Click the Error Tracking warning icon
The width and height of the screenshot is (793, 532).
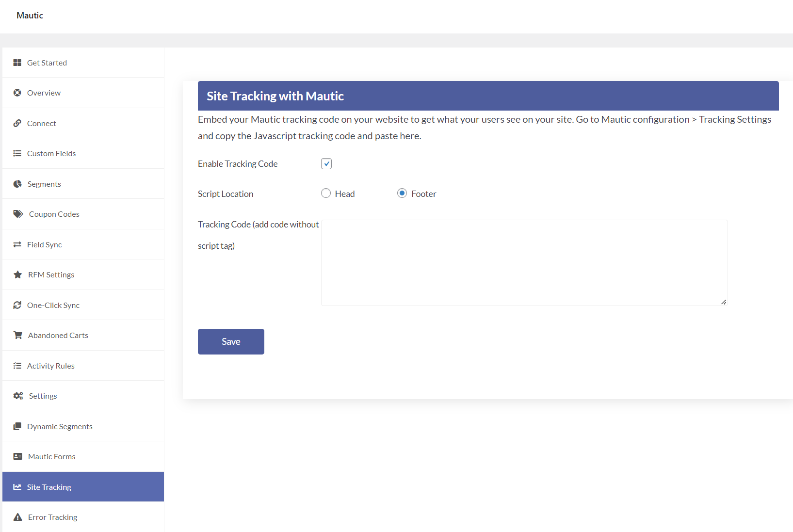tap(18, 517)
